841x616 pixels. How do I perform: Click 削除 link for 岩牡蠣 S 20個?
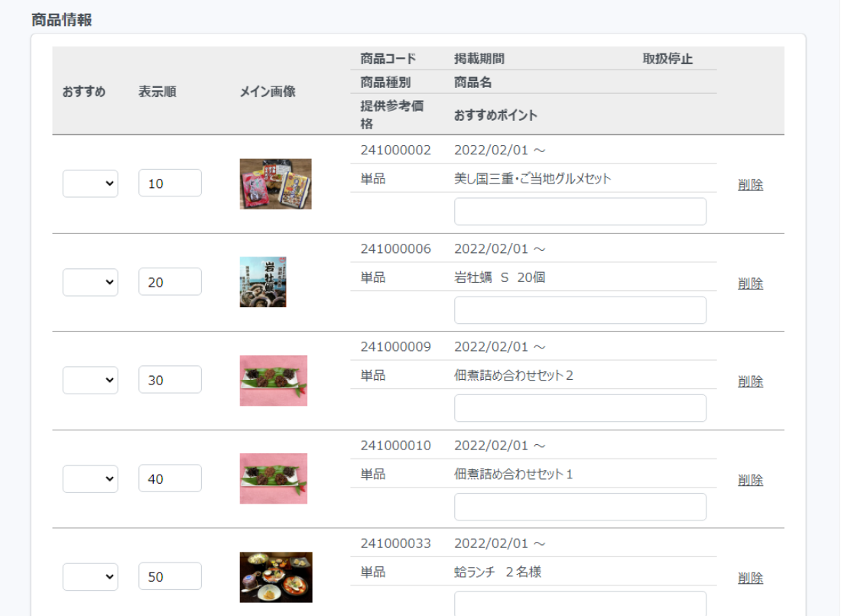click(750, 283)
